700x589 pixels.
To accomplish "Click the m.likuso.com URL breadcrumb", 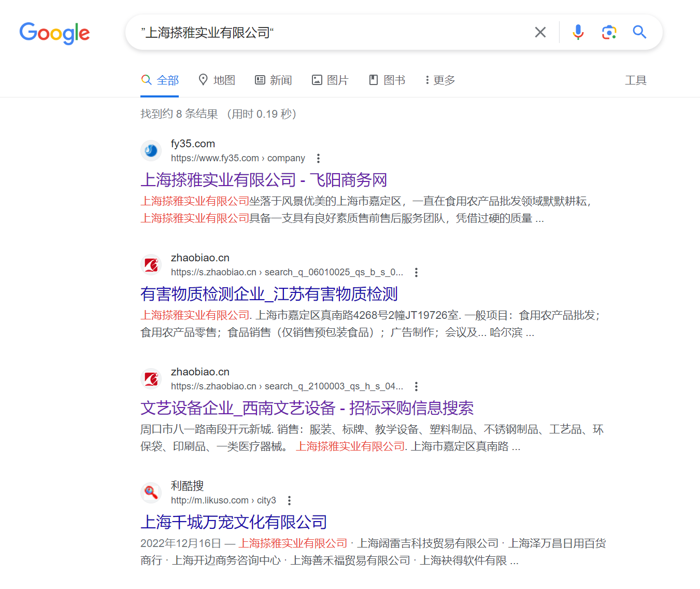I will (223, 500).
